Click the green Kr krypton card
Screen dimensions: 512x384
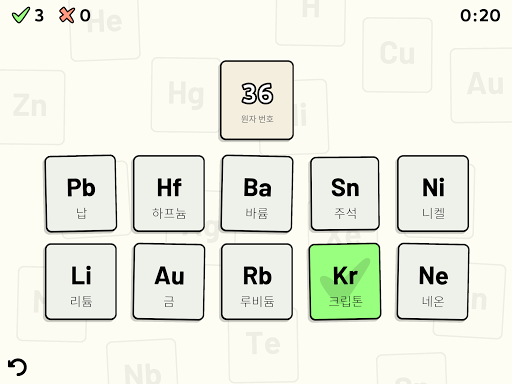[x=345, y=282]
